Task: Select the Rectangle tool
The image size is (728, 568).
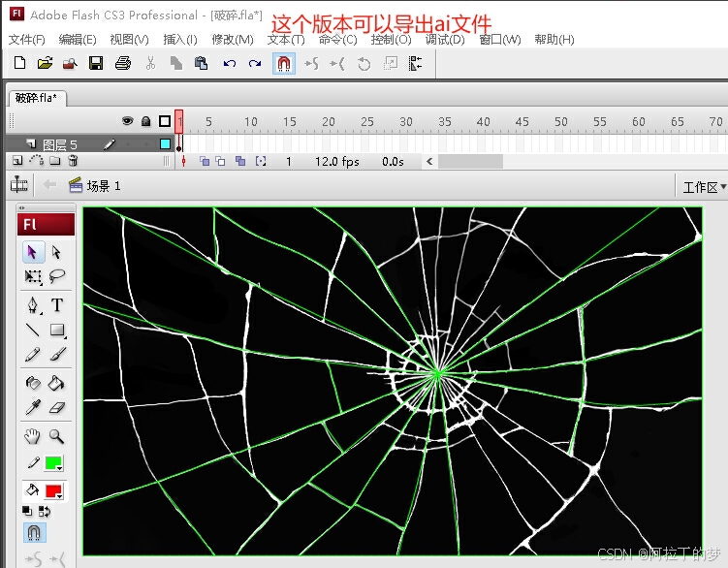Action: [x=57, y=330]
